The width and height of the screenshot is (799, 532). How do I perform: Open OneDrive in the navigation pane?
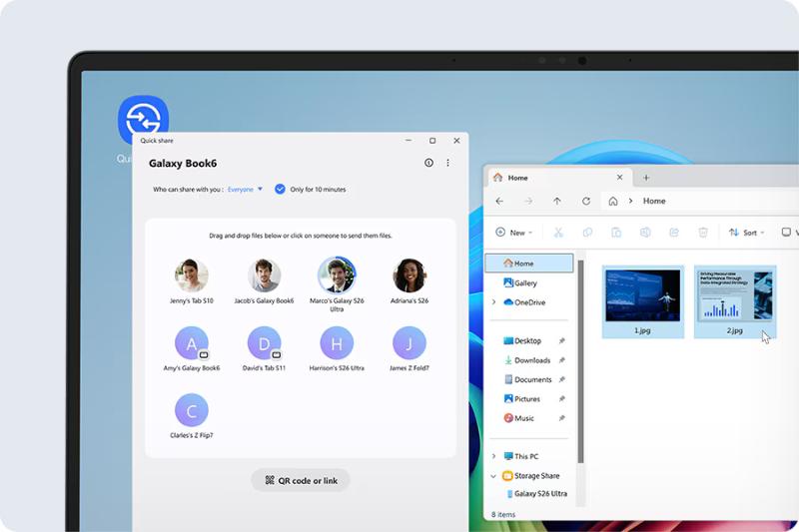(524, 301)
